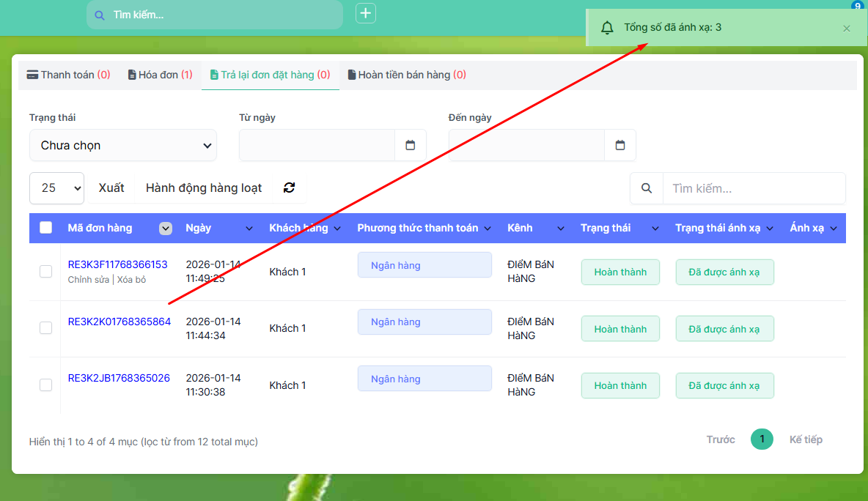Open order link RE3K2K01768365864
The width and height of the screenshot is (868, 501).
tap(119, 322)
